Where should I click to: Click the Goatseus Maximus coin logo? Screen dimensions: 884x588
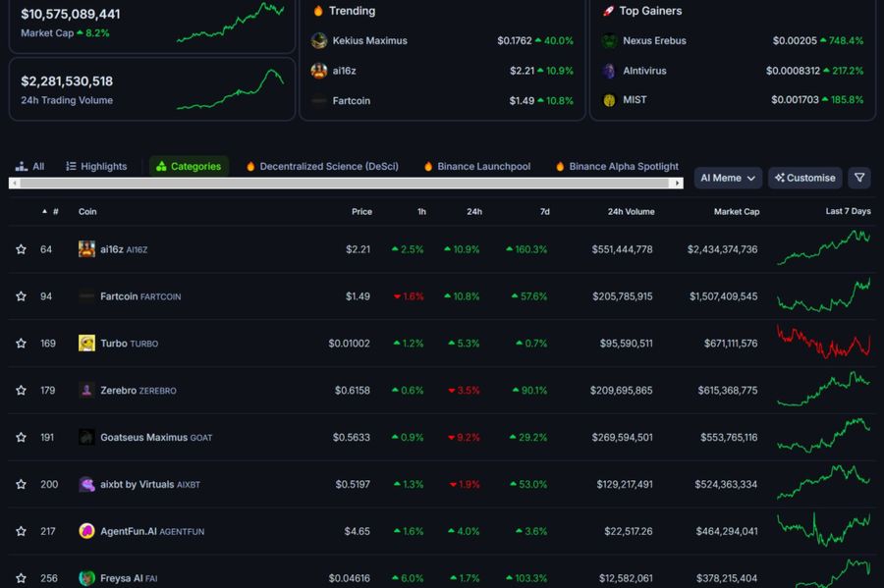tap(86, 437)
